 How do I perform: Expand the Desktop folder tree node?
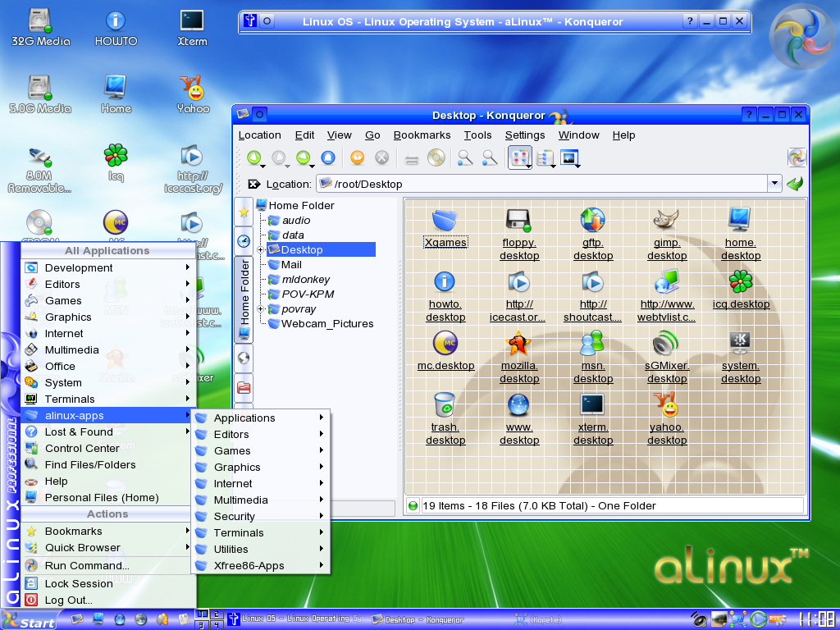point(260,250)
